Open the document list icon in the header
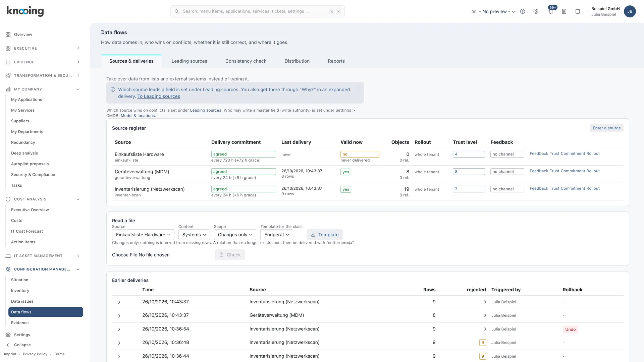644x362 pixels. pyautogui.click(x=564, y=11)
